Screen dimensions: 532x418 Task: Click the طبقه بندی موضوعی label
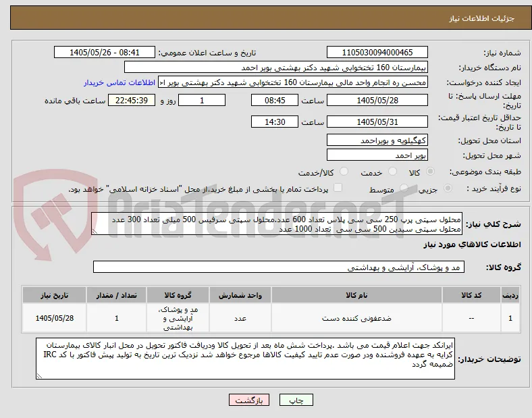pos(485,172)
